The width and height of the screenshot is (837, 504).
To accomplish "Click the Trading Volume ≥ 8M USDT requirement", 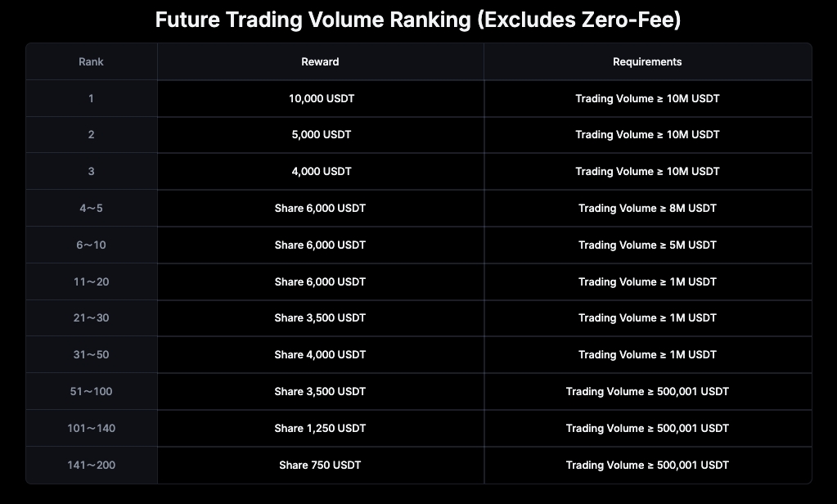I will coord(647,208).
